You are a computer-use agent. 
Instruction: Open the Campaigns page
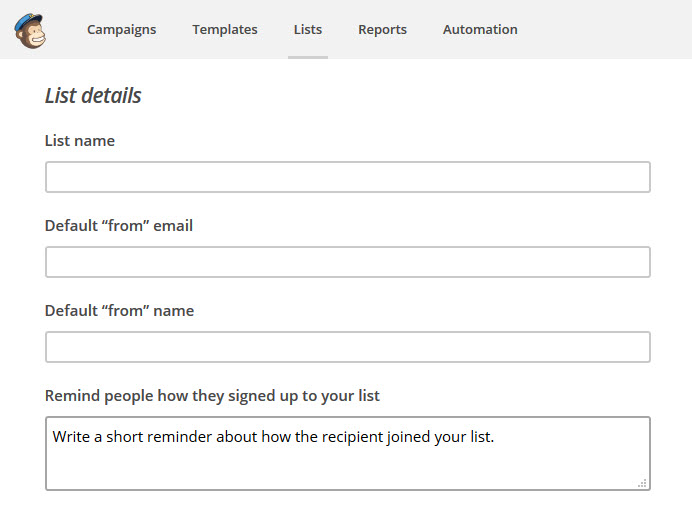[121, 30]
